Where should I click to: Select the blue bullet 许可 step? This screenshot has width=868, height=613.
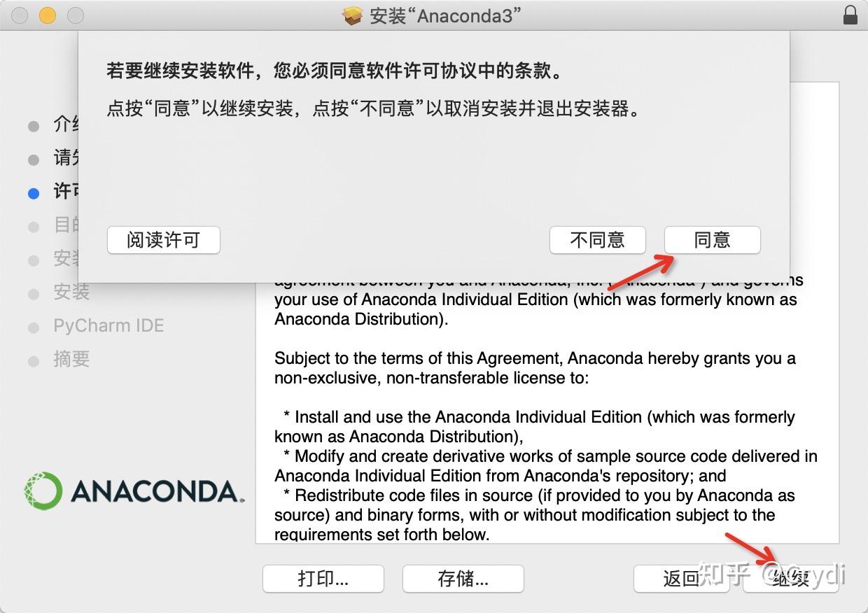pos(34,193)
